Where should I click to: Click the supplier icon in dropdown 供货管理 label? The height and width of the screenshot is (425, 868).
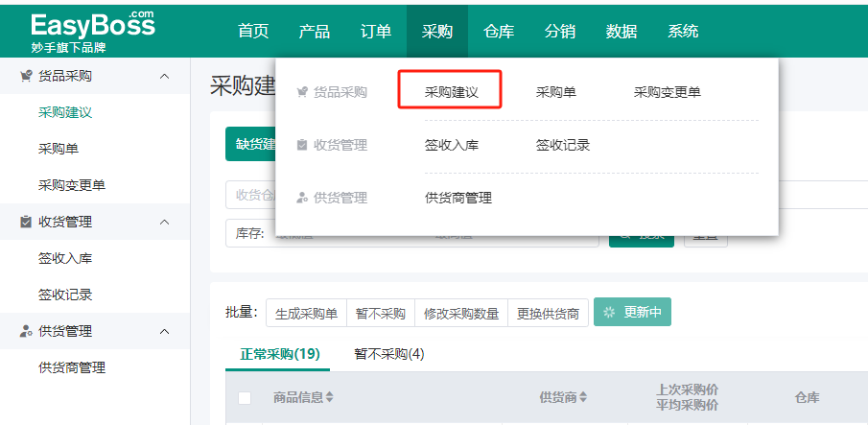[x=302, y=199]
